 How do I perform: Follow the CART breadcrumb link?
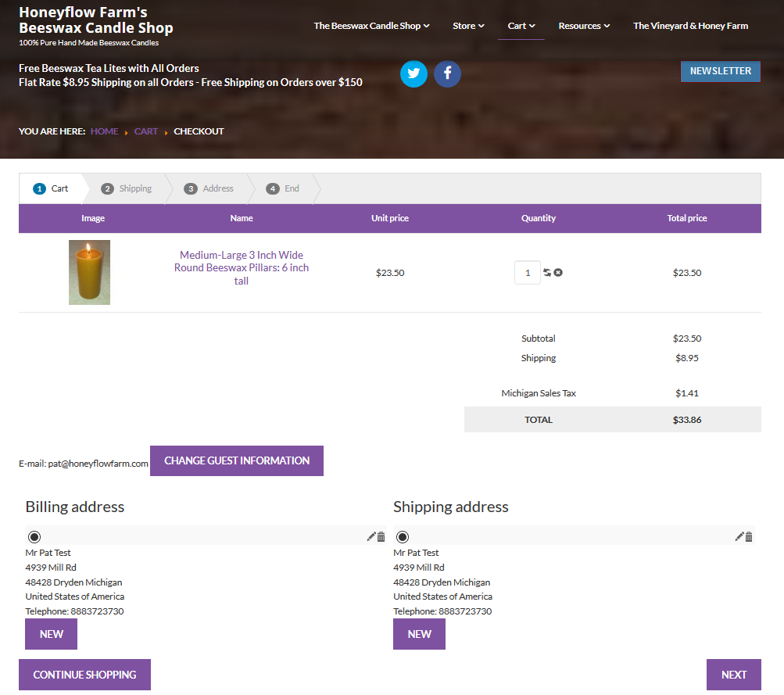146,131
